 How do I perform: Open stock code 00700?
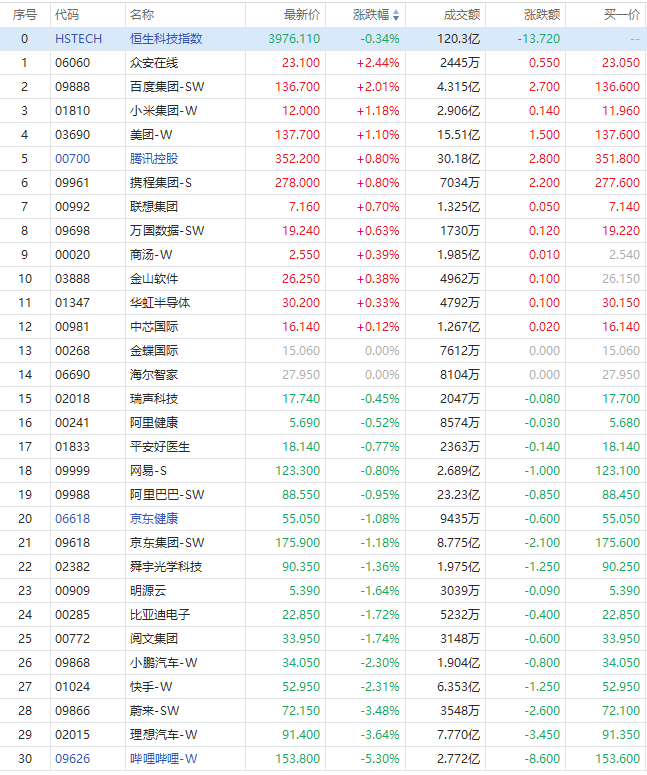point(73,159)
